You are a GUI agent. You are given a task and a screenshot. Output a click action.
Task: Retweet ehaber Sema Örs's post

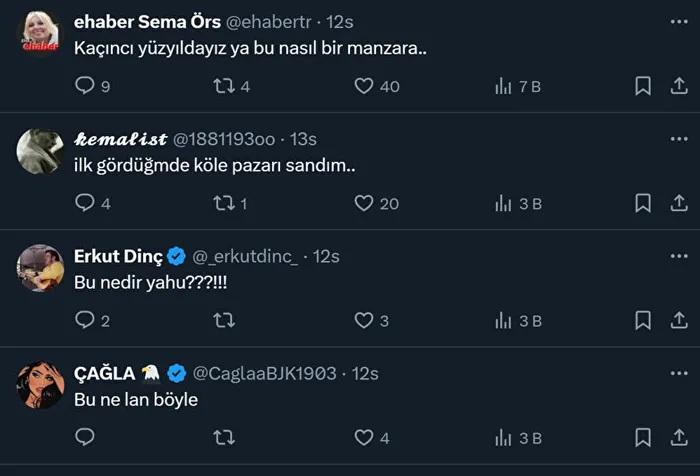[225, 86]
